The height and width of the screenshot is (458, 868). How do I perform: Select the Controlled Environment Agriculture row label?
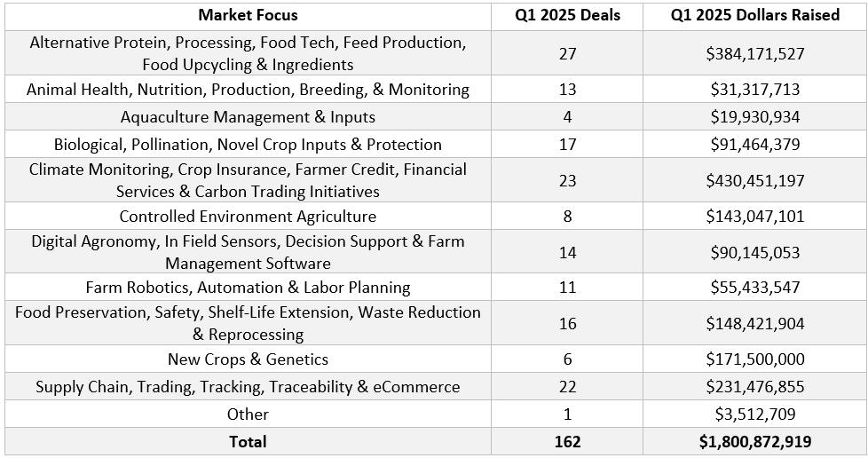[248, 216]
